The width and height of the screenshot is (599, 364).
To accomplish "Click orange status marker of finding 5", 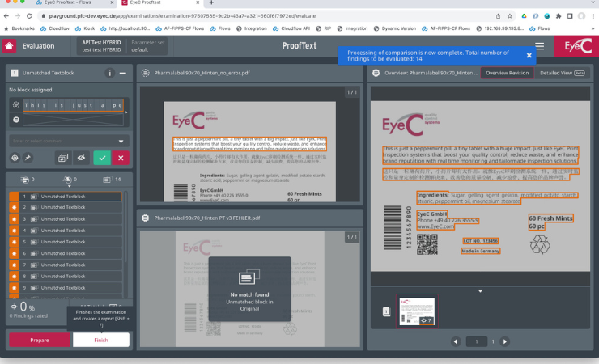I will click(x=14, y=242).
